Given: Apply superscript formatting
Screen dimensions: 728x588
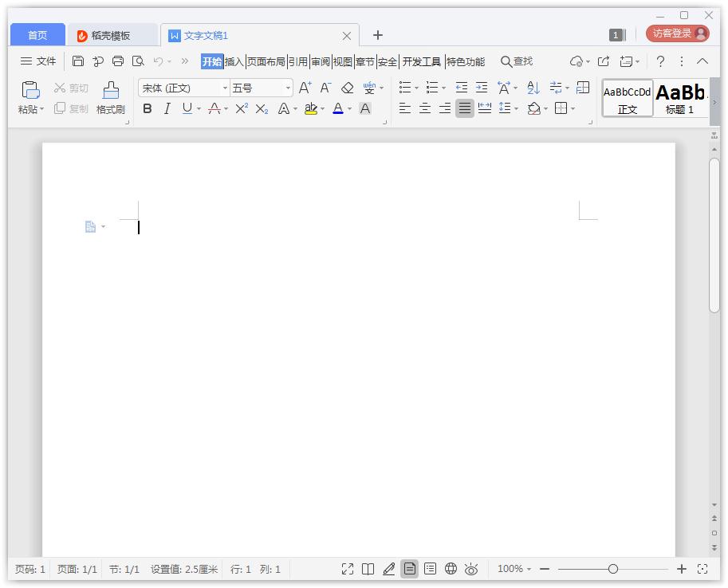Looking at the screenshot, I should click(241, 108).
